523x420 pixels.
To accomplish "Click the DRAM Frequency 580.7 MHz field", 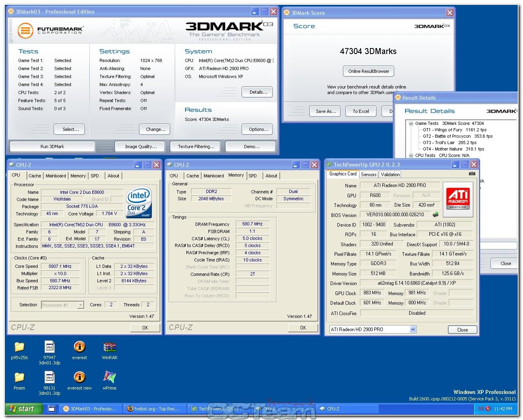I will [252, 224].
